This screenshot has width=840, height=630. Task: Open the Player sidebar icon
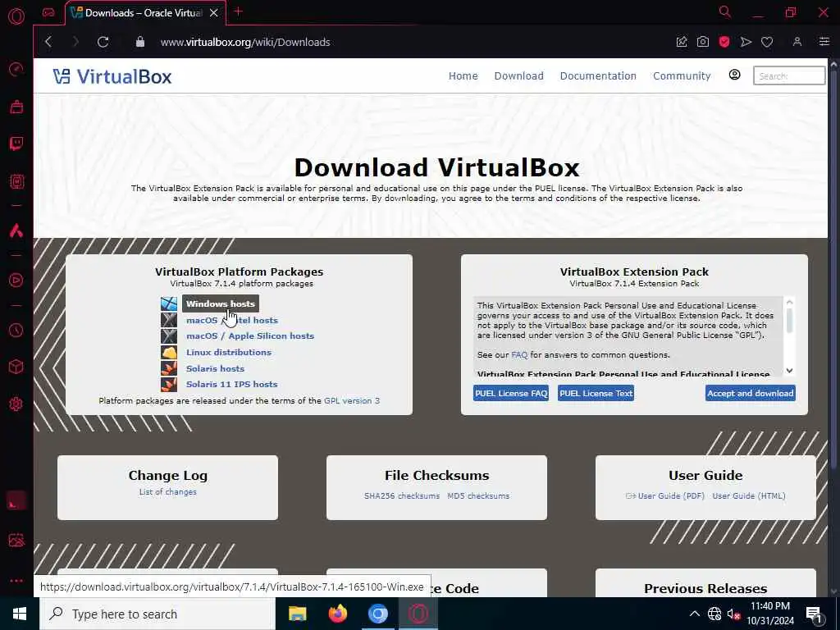16,281
